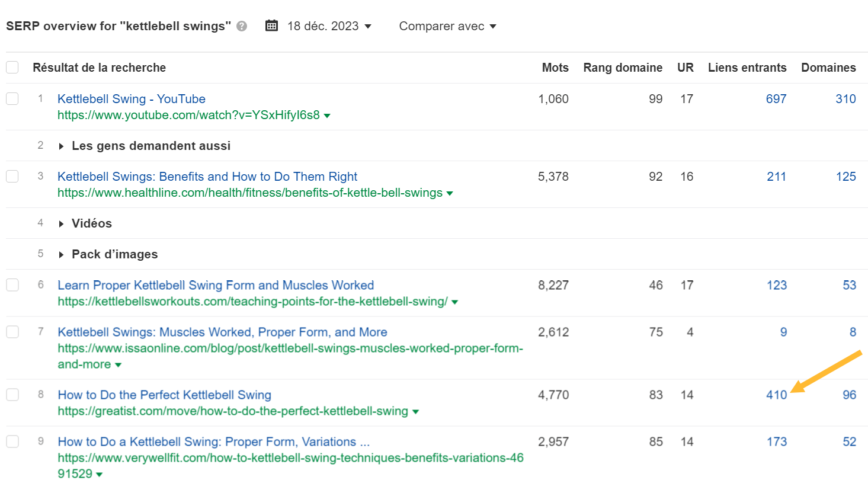The image size is (868, 480).
Task: Open the "Comparer avec" dropdown
Action: coord(447,26)
